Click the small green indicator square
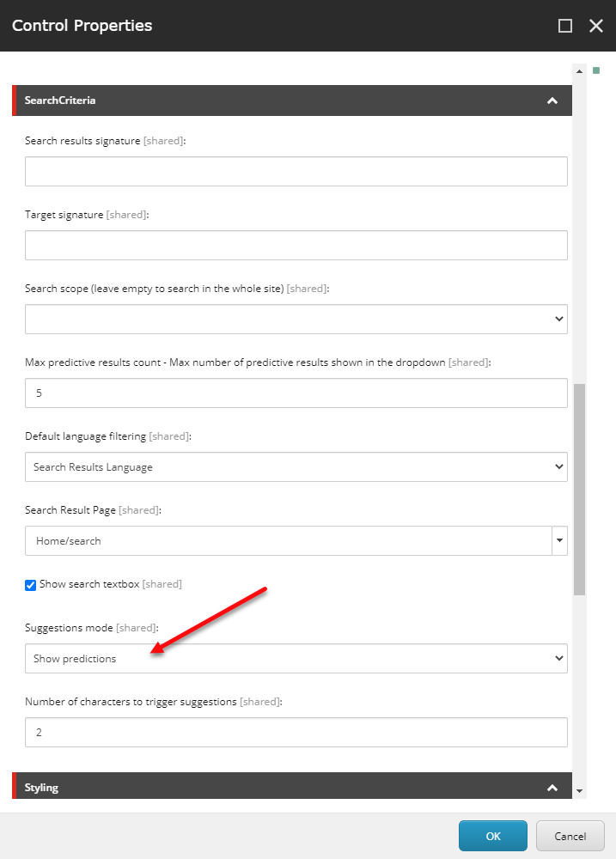Screen dimensions: 616x859 point(596,70)
